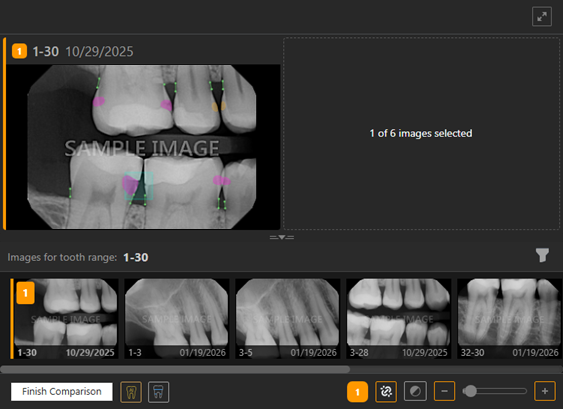This screenshot has height=409, width=563.
Task: Select the 3-5 thumbnail dated 01/19/2026
Action: click(x=288, y=319)
